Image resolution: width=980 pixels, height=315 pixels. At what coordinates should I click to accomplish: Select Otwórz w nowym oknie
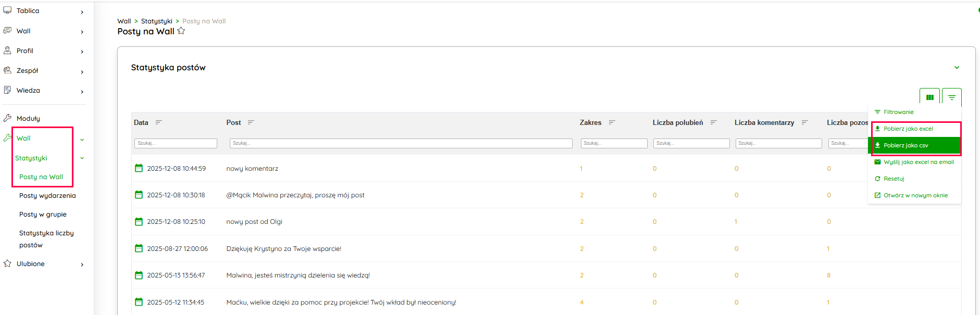pos(914,195)
